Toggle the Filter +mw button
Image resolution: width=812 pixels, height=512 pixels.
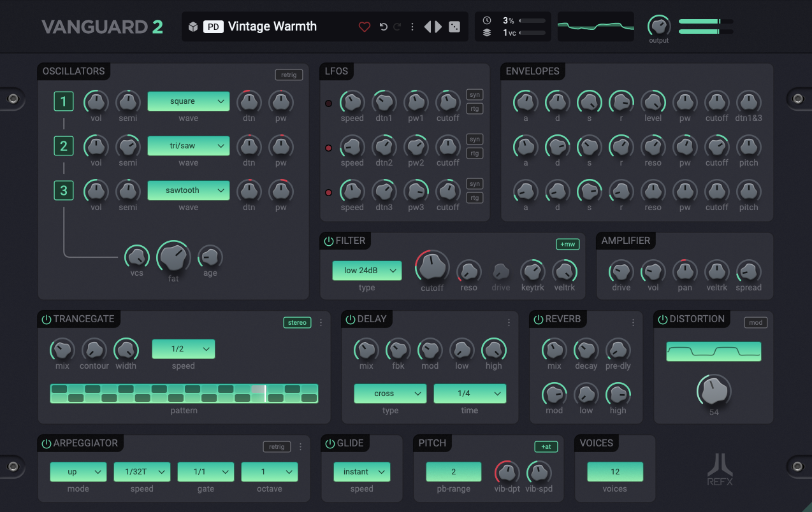[567, 244]
